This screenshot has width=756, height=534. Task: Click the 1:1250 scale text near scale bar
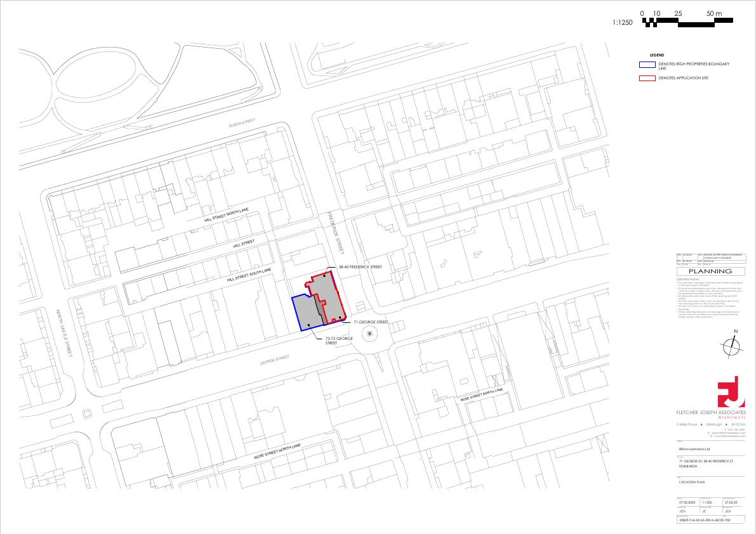623,22
